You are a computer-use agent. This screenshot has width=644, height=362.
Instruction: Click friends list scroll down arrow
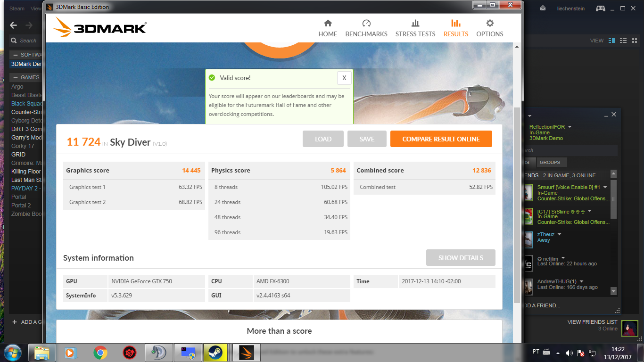click(613, 291)
